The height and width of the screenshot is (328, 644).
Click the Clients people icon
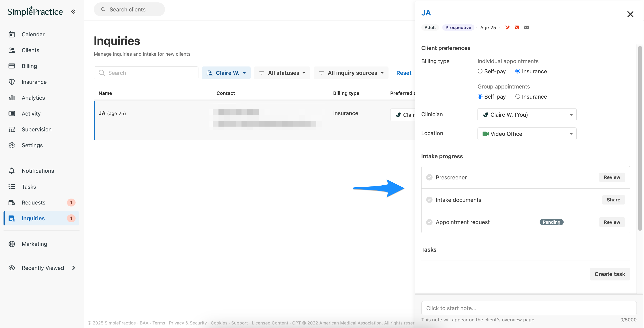click(x=12, y=50)
